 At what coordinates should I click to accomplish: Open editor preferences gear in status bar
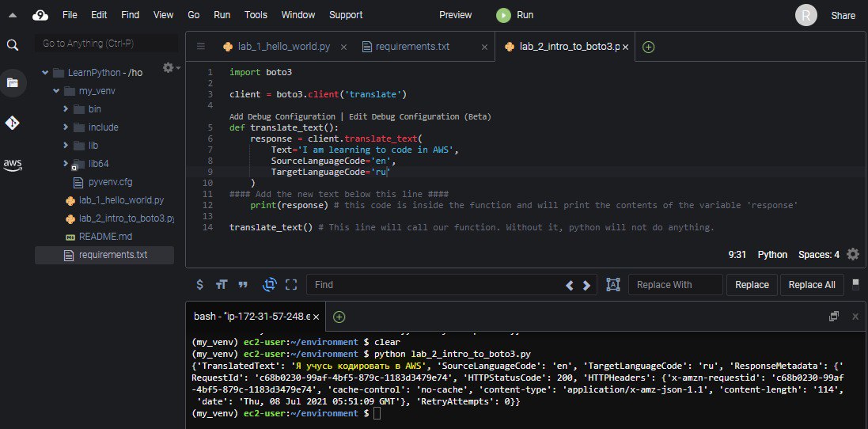point(852,254)
